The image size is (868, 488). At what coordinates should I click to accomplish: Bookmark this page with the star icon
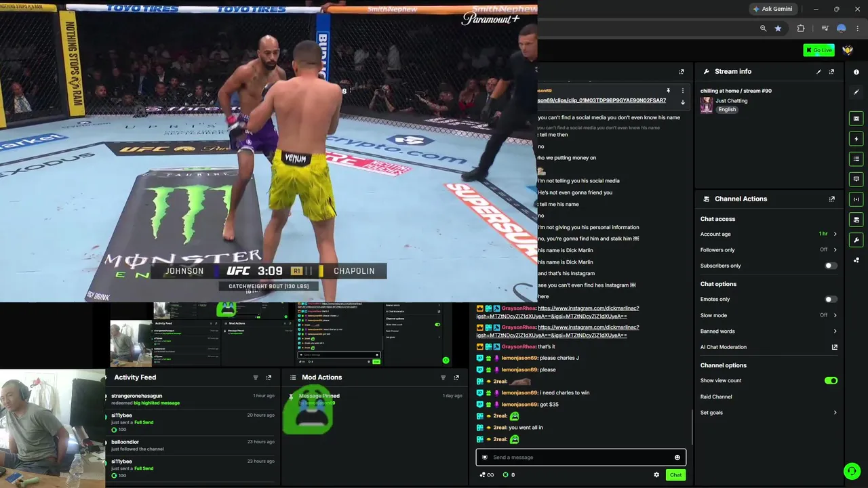coord(778,28)
